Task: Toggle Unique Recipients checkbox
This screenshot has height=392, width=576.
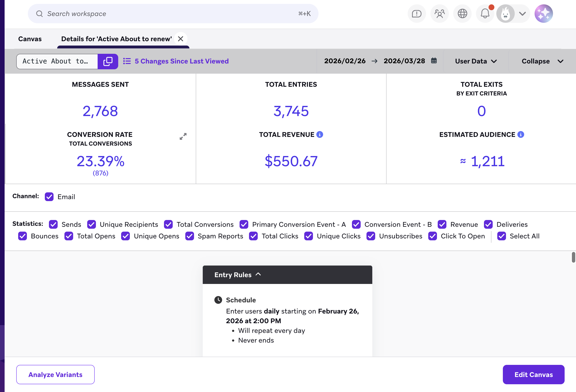Action: [x=92, y=224]
